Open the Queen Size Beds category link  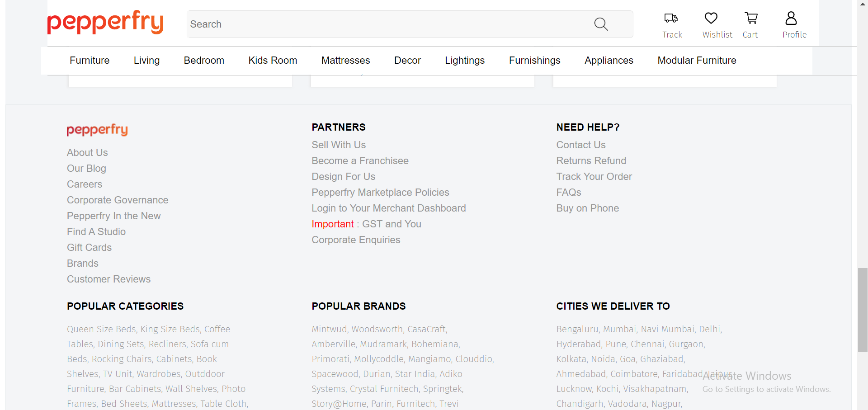click(101, 329)
